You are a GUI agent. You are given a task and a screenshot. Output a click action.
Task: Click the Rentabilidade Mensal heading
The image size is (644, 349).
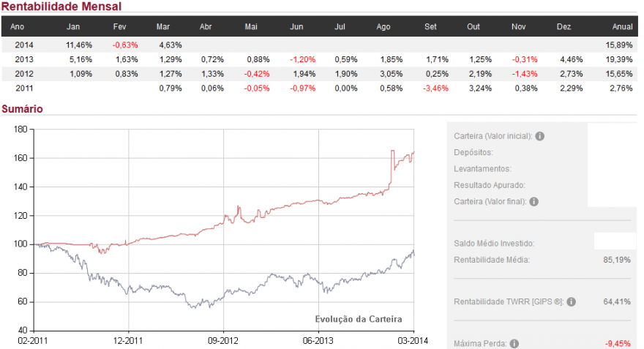pyautogui.click(x=61, y=7)
